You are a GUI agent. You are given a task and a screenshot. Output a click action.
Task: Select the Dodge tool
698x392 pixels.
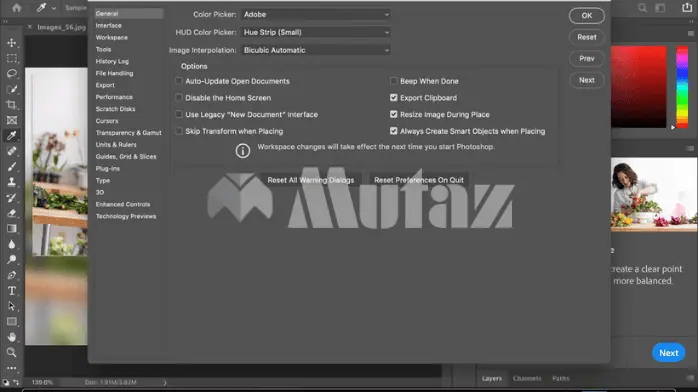click(12, 259)
